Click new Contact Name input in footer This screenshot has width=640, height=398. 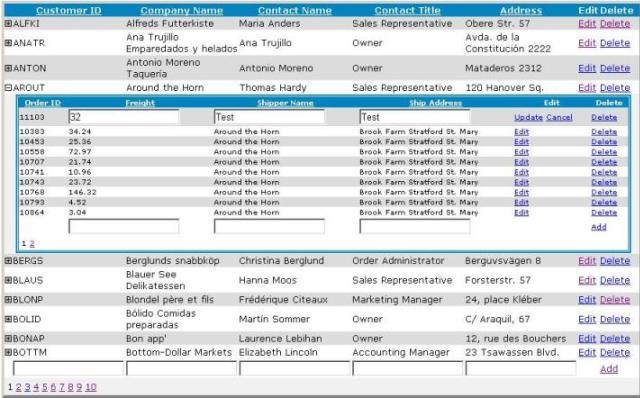point(294,369)
